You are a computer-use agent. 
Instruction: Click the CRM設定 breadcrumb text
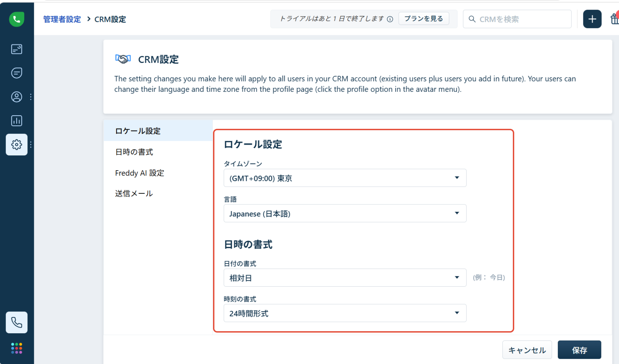pyautogui.click(x=110, y=19)
